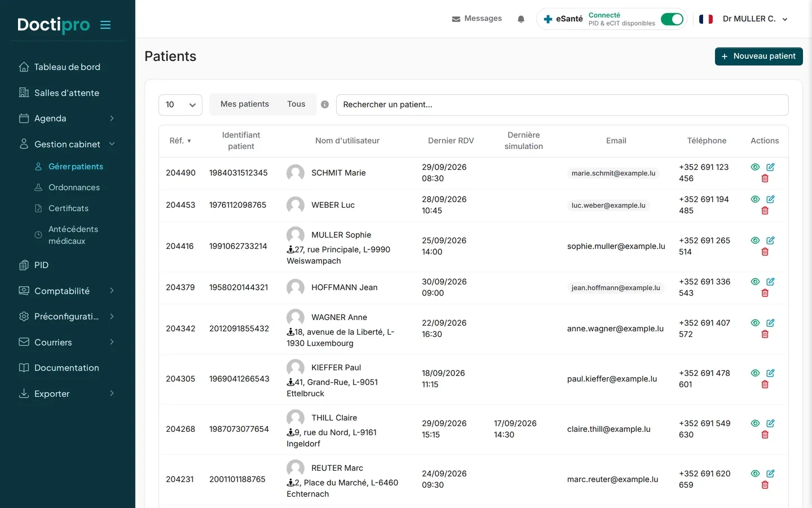Expand the Comptabilité menu
Viewport: 812px width, 508px height.
[x=68, y=291]
